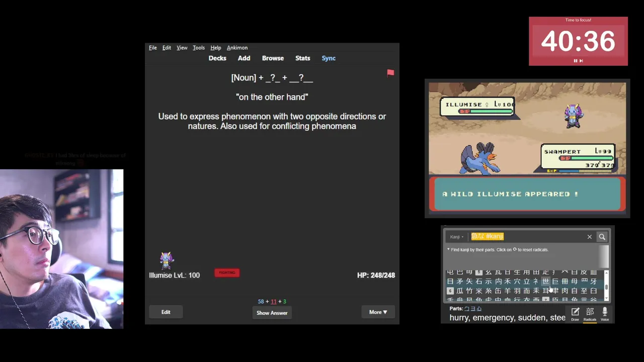The height and width of the screenshot is (362, 644).
Task: Click Add in the Anki toolbar
Action: (244, 58)
